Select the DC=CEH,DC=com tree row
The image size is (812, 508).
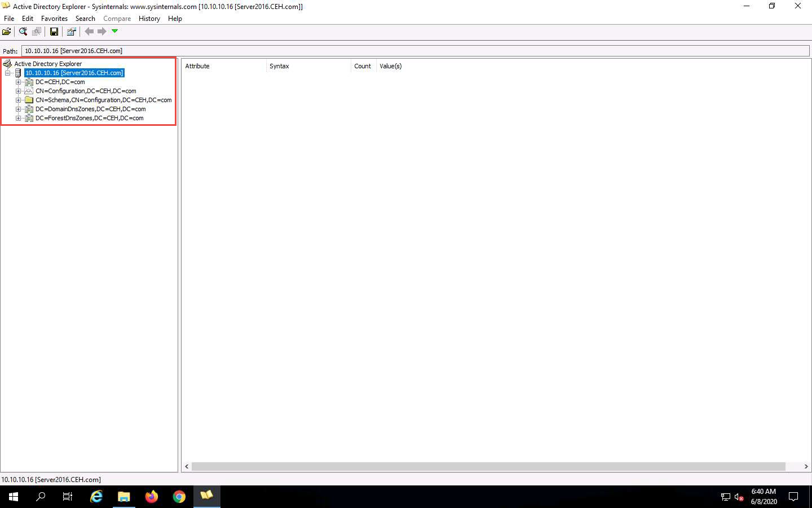click(x=60, y=82)
